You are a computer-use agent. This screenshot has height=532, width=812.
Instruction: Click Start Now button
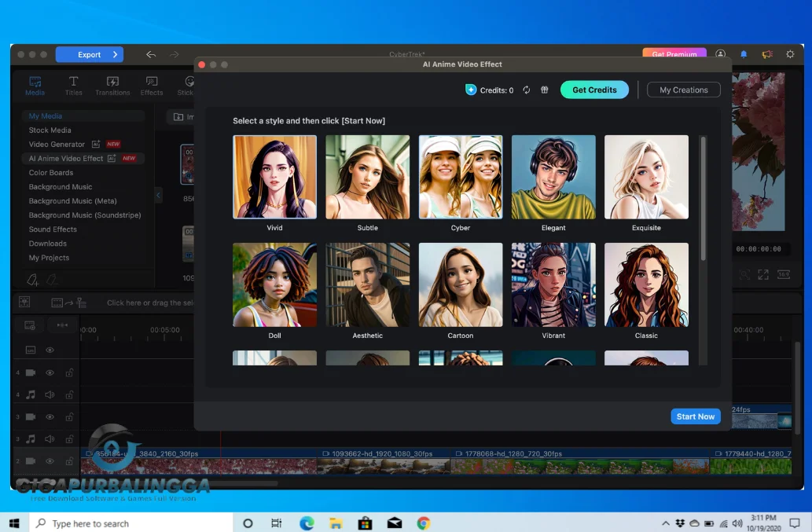click(696, 416)
